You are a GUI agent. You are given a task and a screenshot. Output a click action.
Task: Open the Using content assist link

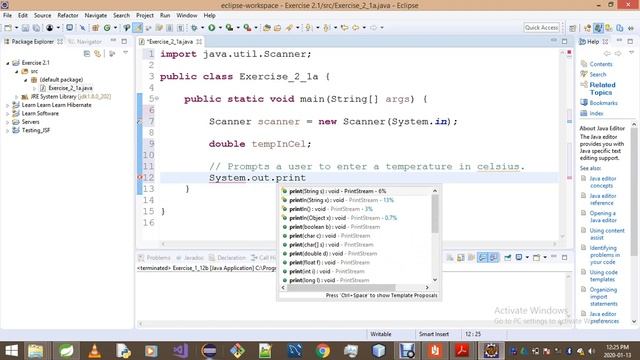[x=607, y=234]
